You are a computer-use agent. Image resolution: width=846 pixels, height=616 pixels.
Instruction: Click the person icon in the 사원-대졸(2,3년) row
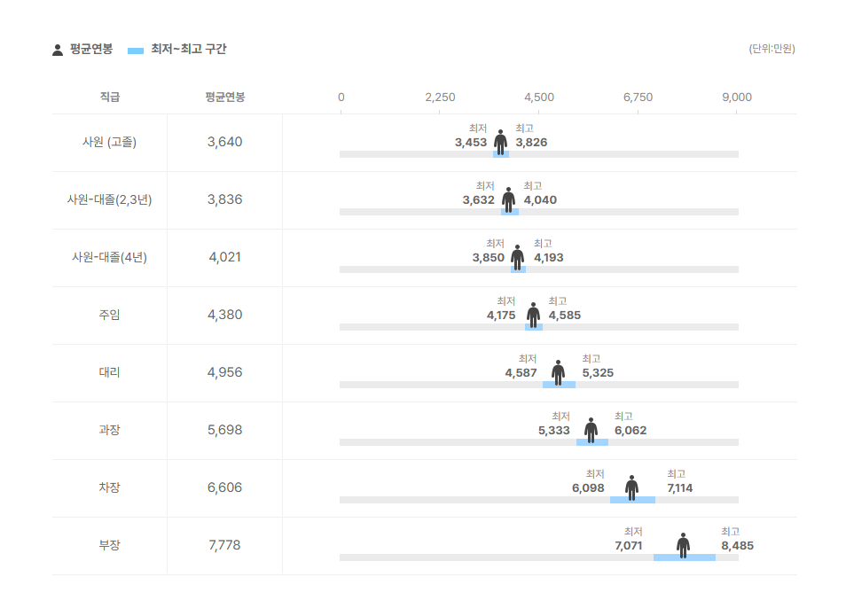[508, 199]
